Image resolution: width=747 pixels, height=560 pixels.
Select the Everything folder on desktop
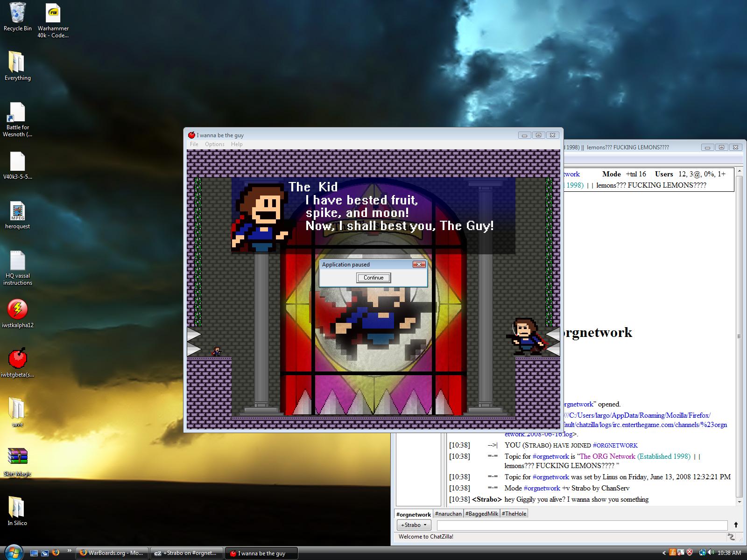[x=17, y=66]
